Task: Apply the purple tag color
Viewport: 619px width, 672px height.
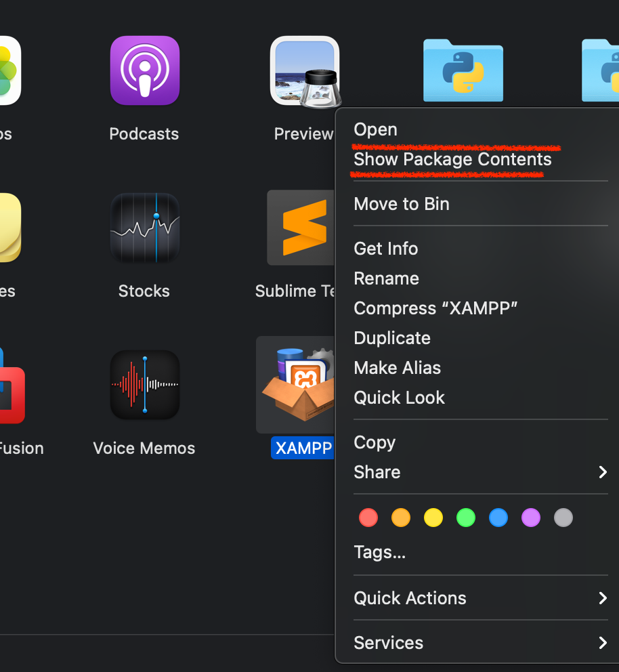Action: click(531, 518)
